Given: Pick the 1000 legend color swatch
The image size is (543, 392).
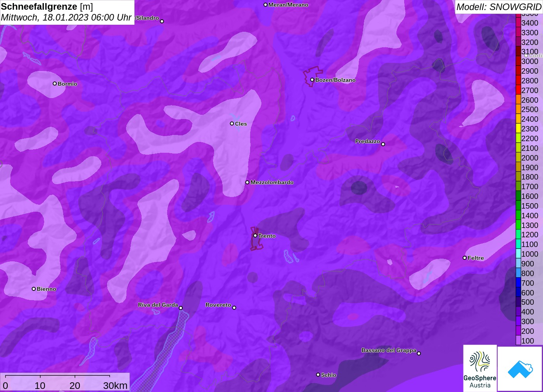Looking at the screenshot, I should pyautogui.click(x=518, y=254).
